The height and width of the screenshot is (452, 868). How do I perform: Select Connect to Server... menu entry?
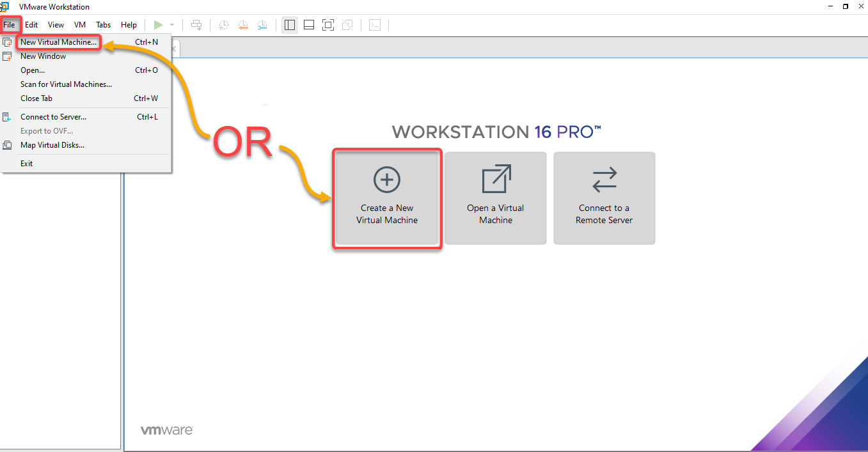click(86, 117)
